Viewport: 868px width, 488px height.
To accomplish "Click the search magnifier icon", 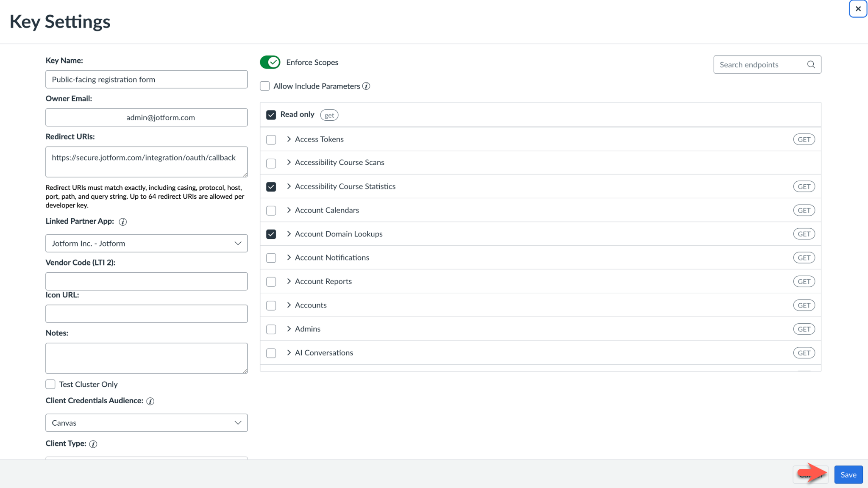I will point(811,64).
